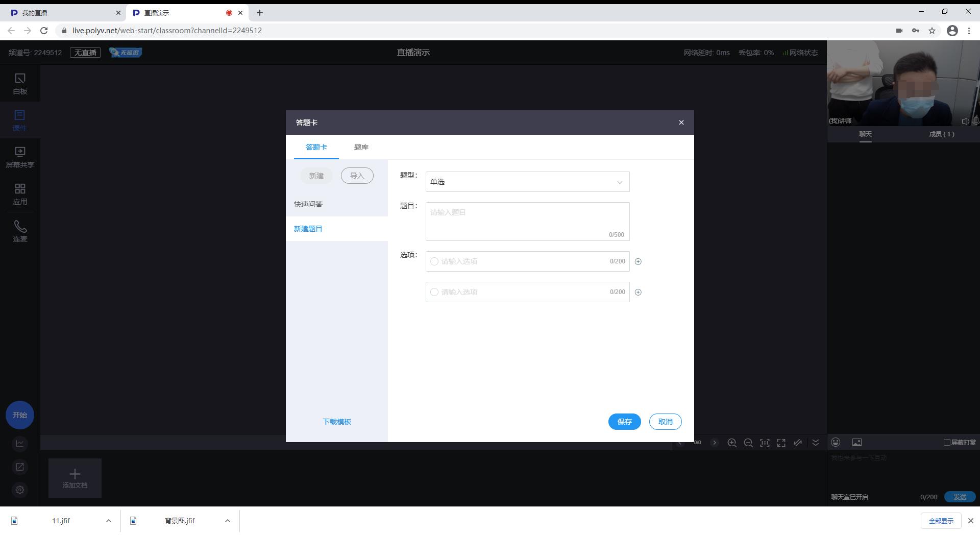This screenshot has width=980, height=535.
Task: Open the 11.jfif download options chevron
Action: coord(108,521)
